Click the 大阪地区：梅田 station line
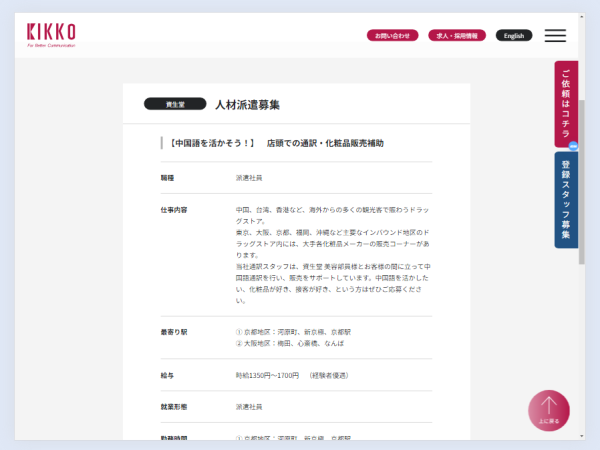This screenshot has width=600, height=450. tap(290, 343)
